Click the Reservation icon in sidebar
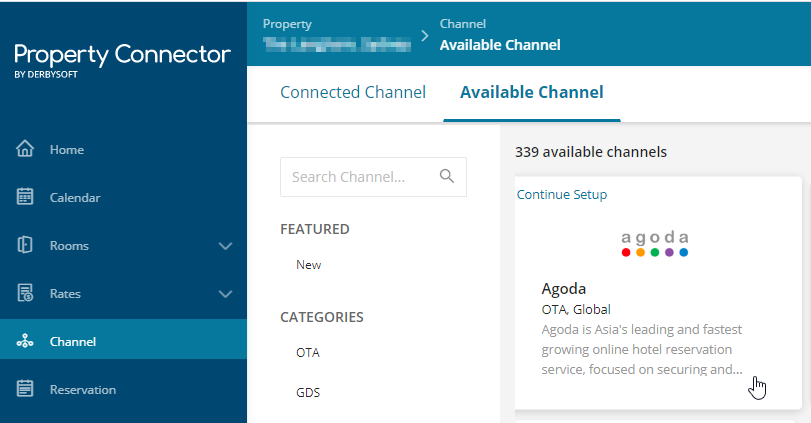 (25, 388)
